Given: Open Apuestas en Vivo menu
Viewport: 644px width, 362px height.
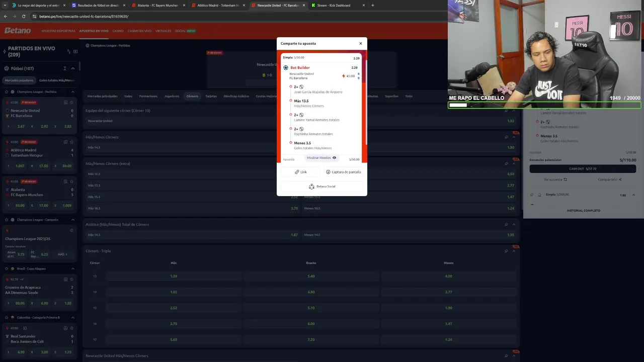Looking at the screenshot, I should [x=94, y=31].
